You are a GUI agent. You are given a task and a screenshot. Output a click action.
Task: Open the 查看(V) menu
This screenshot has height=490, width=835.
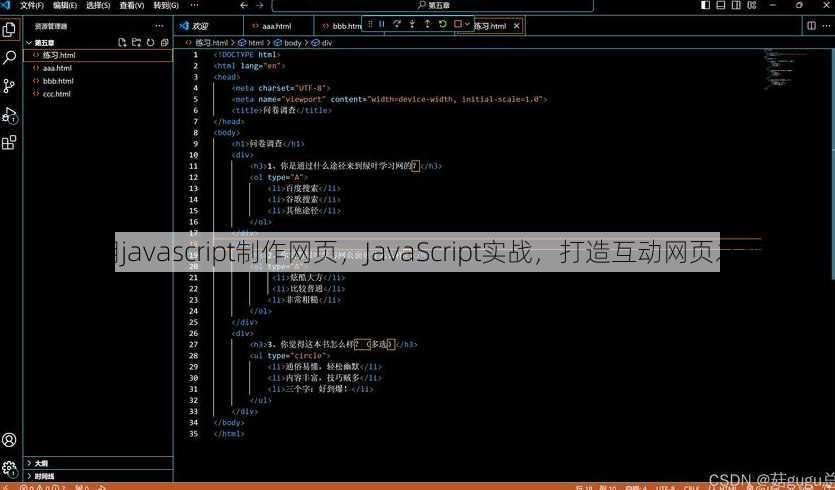tap(132, 5)
